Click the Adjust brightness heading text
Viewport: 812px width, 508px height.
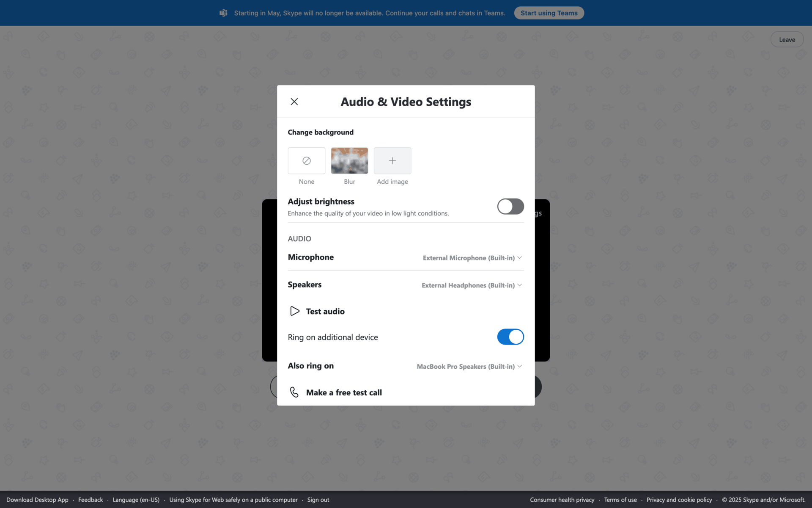321,202
